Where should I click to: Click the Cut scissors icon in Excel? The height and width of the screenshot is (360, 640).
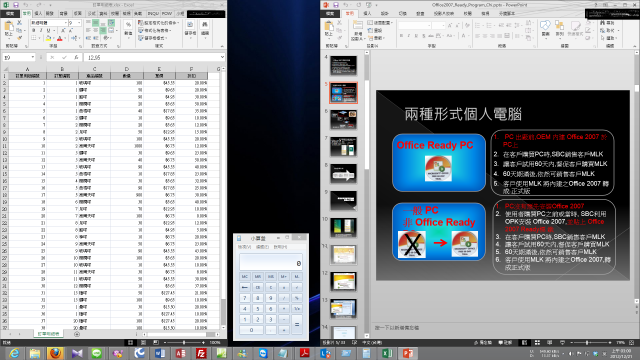coord(19,23)
